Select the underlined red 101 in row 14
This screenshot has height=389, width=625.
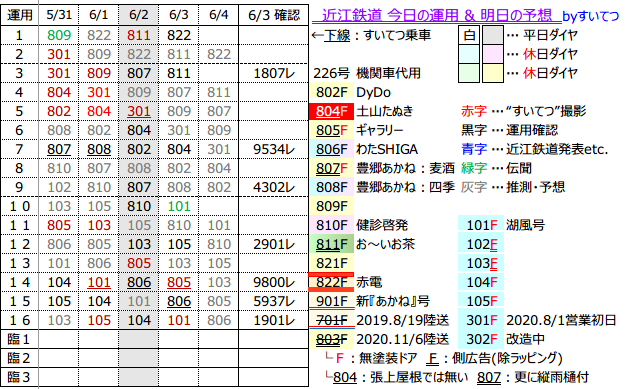(x=99, y=283)
